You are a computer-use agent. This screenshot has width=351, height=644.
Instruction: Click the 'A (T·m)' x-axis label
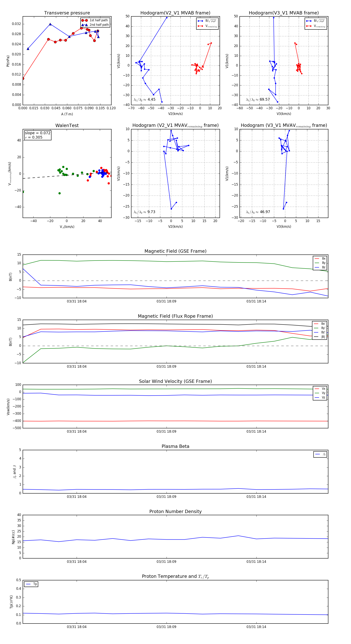pyautogui.click(x=67, y=114)
